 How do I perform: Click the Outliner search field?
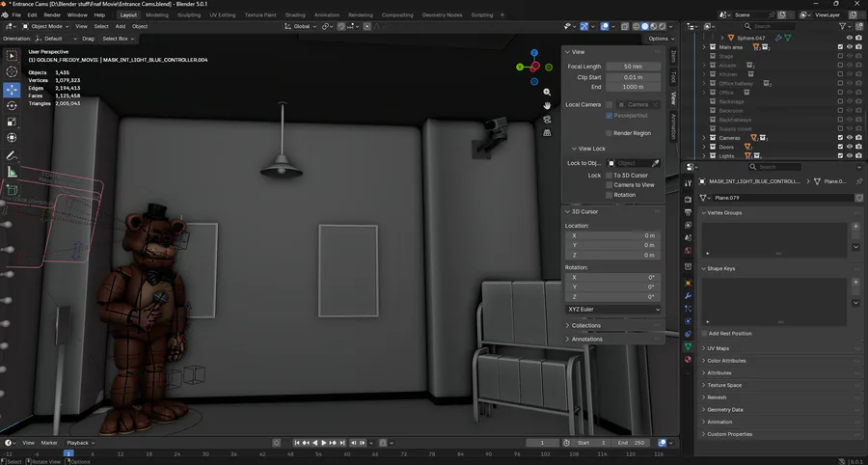[x=769, y=27]
